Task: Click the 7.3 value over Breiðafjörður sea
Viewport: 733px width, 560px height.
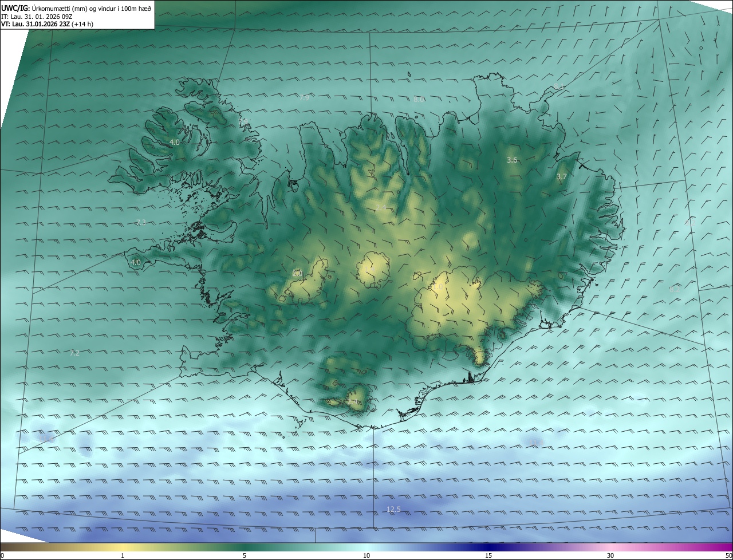Action: pos(141,222)
